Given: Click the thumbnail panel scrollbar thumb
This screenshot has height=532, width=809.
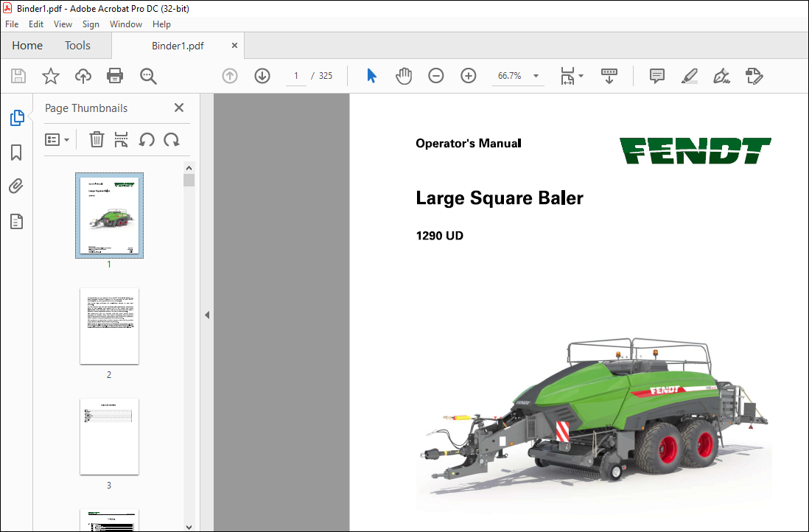Looking at the screenshot, I should (x=189, y=180).
